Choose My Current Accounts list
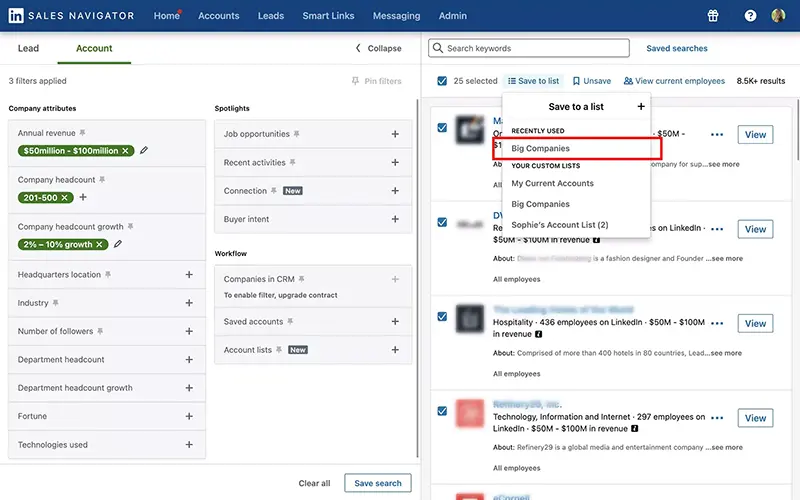800x500 pixels. click(553, 183)
